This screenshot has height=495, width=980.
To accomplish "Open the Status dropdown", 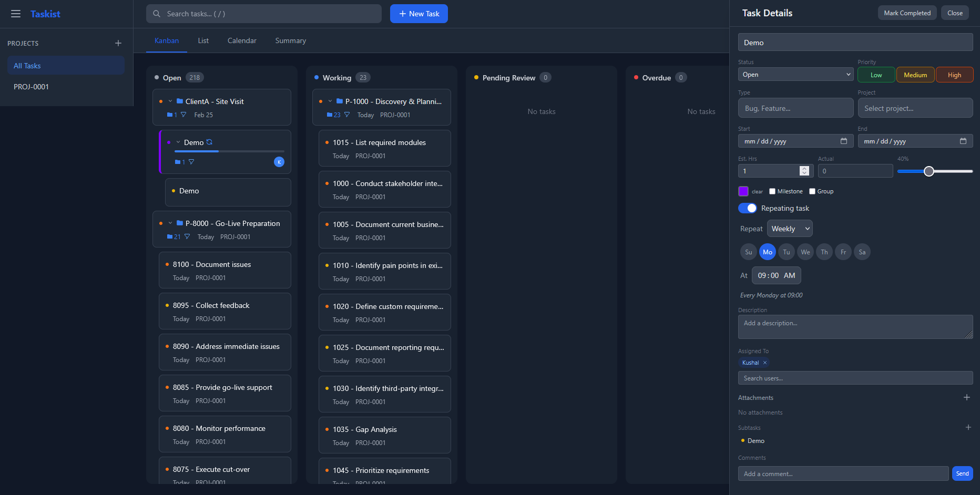I will click(795, 75).
